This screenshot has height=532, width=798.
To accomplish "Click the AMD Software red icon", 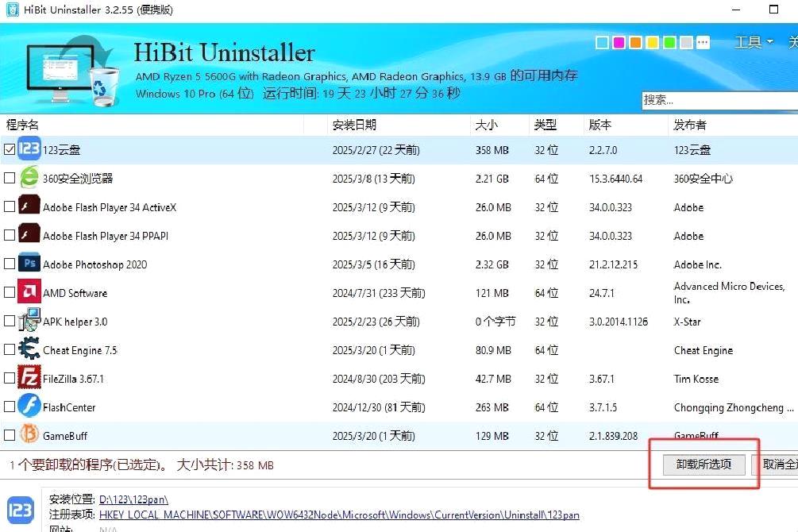I will [x=29, y=291].
